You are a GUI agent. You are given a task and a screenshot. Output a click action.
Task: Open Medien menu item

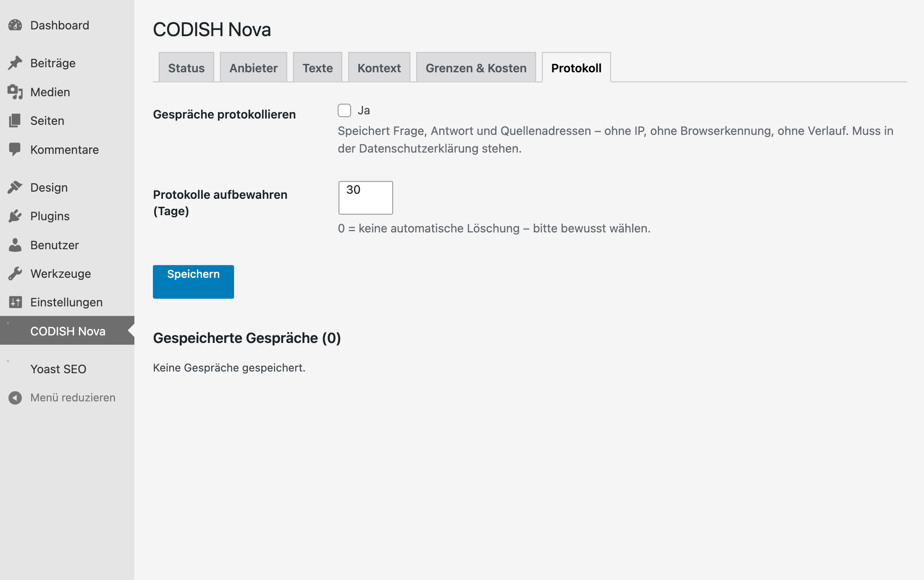[x=67, y=92]
